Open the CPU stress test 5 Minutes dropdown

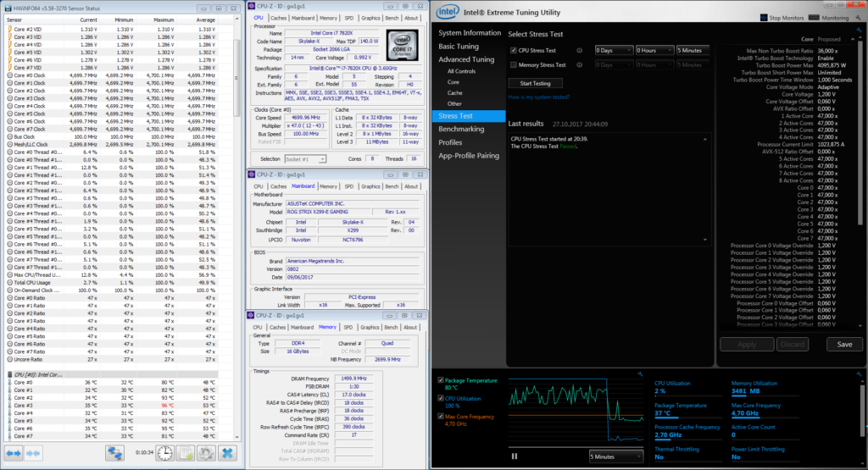click(x=693, y=50)
